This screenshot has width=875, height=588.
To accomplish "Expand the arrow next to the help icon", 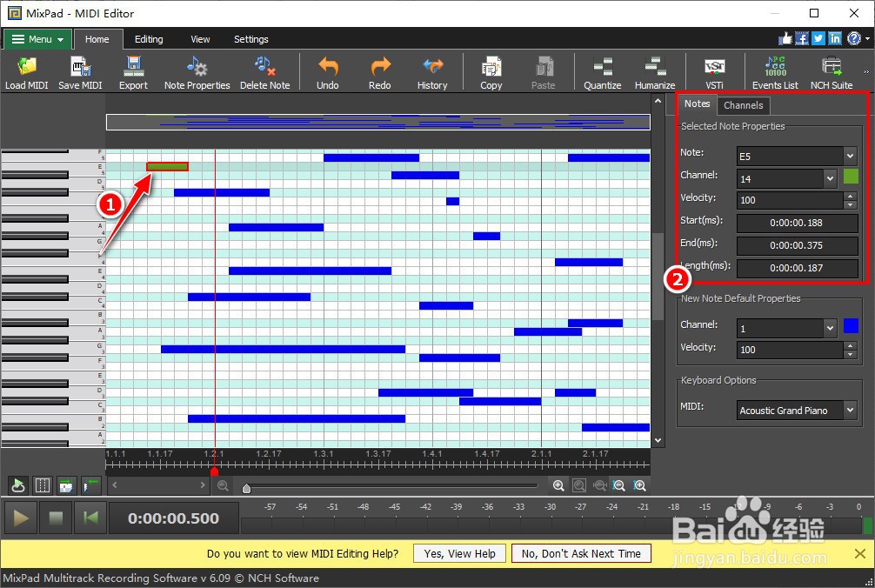I will click(867, 38).
